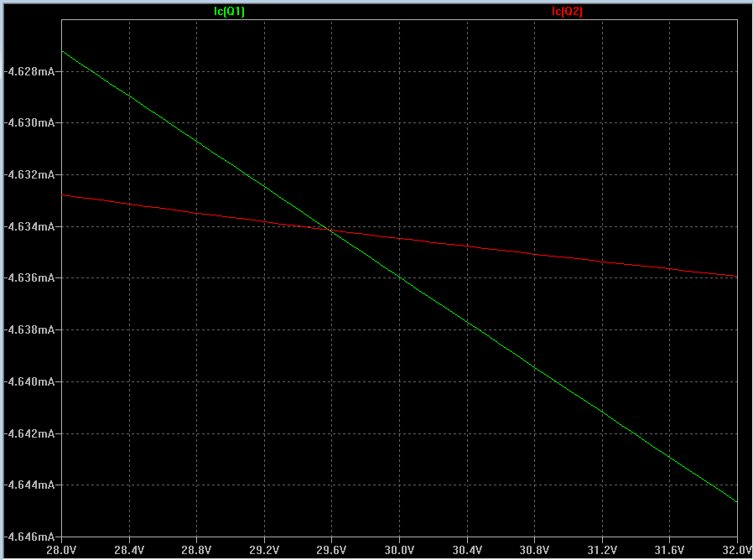This screenshot has height=560, width=753.
Task: Click the crossing point of green and red traces
Action: coord(330,230)
